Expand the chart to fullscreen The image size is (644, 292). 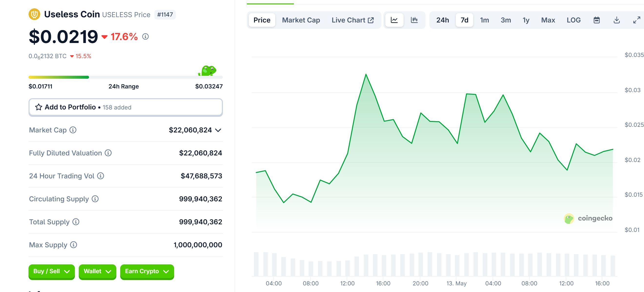pyautogui.click(x=636, y=20)
